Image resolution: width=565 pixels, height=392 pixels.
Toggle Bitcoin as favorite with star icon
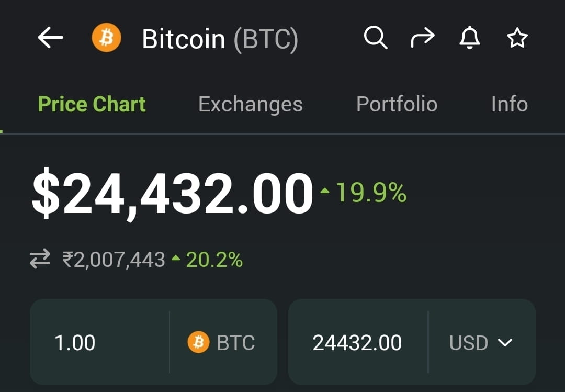(517, 37)
